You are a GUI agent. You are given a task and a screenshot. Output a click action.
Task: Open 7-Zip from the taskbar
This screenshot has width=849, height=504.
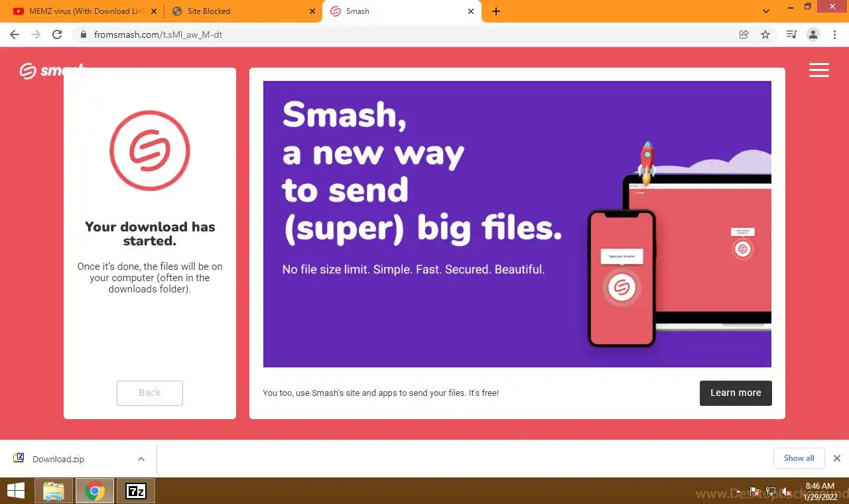pos(136,491)
